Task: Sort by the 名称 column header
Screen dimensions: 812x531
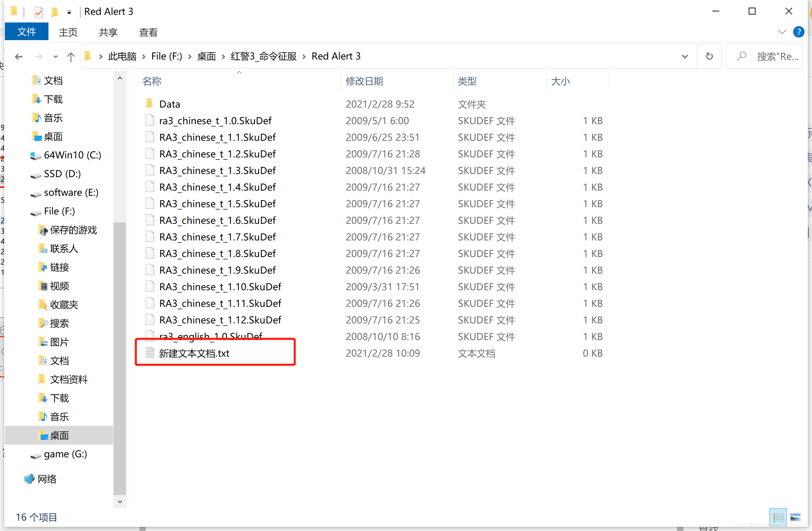Action: (x=152, y=81)
